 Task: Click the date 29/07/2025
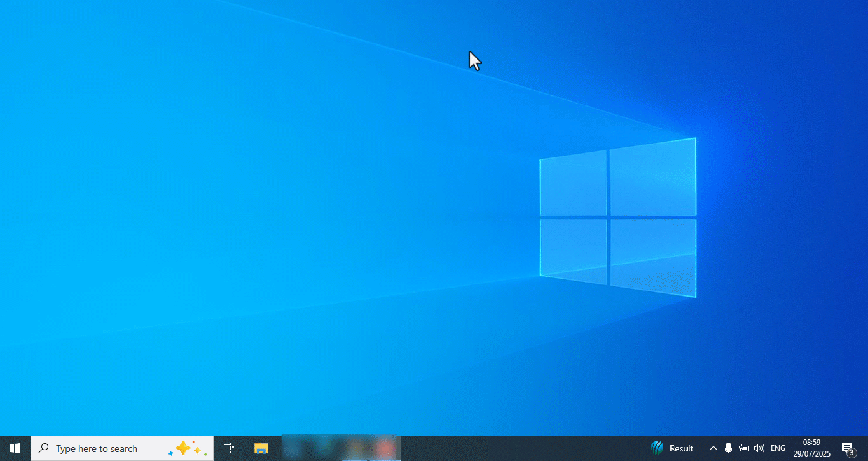811,453
